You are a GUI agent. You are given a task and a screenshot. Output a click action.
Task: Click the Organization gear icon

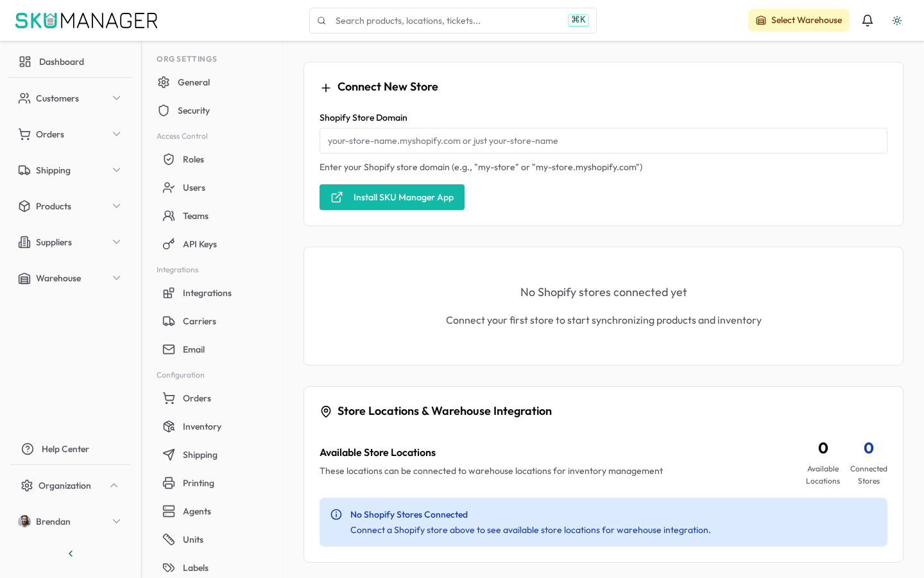(x=27, y=486)
